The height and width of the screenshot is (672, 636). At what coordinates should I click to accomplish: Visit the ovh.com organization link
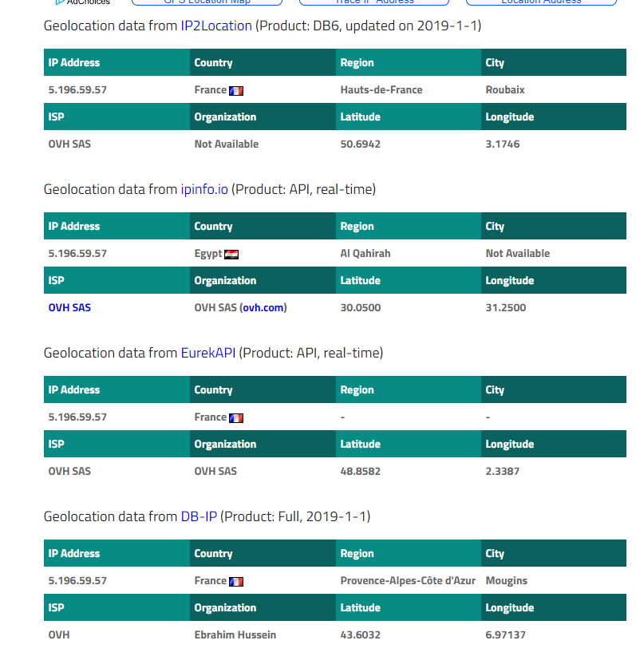[x=263, y=308]
